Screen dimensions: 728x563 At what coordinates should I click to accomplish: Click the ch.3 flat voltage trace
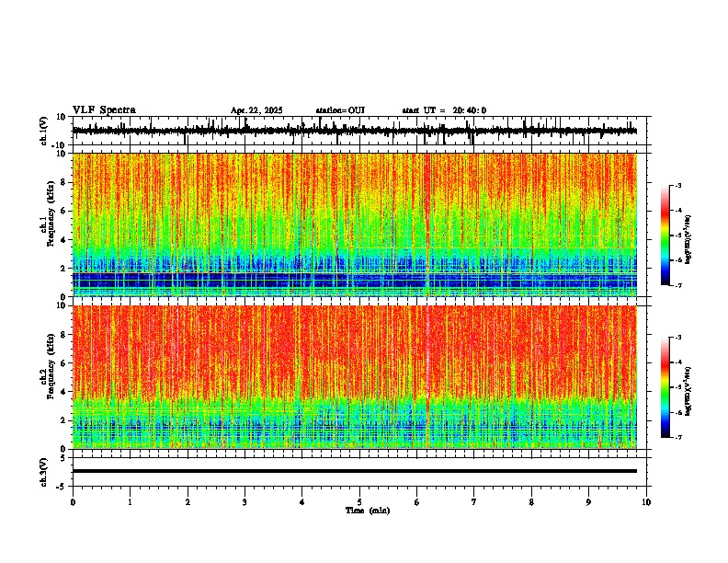click(x=355, y=471)
